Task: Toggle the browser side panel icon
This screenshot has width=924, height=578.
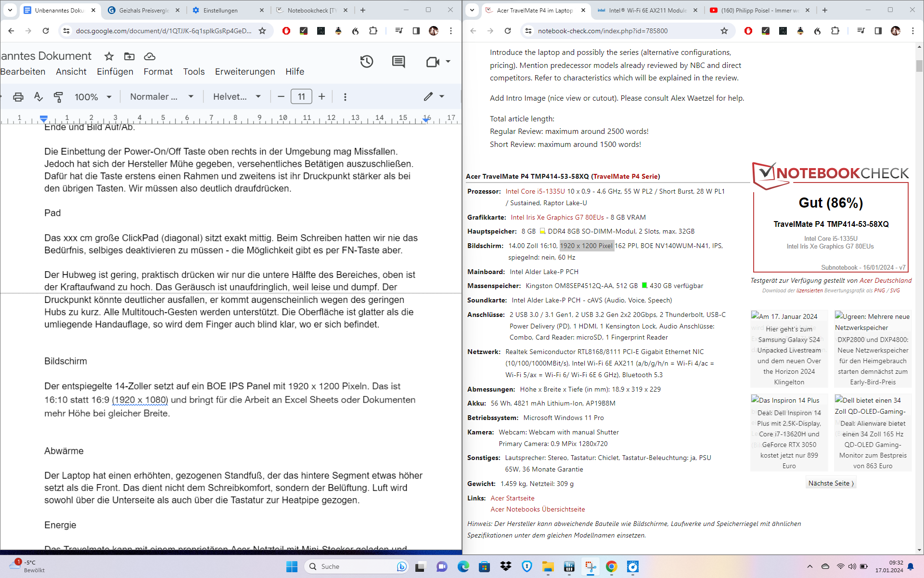Action: pyautogui.click(x=416, y=31)
